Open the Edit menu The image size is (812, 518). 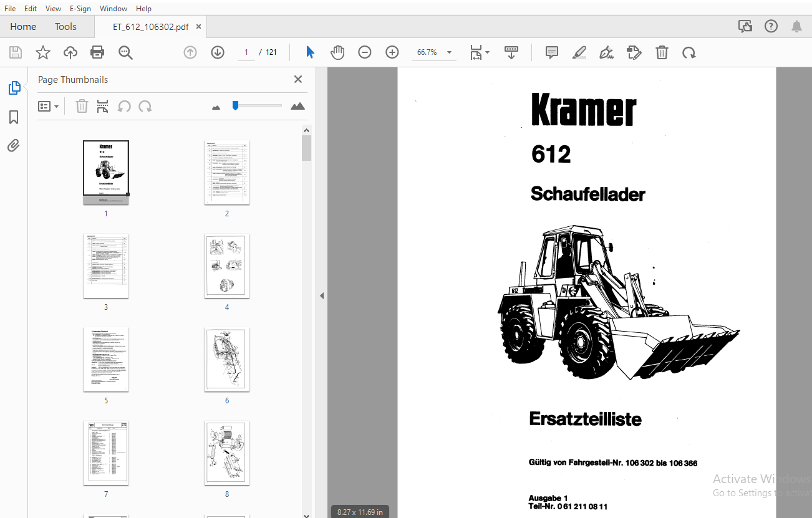(31, 9)
